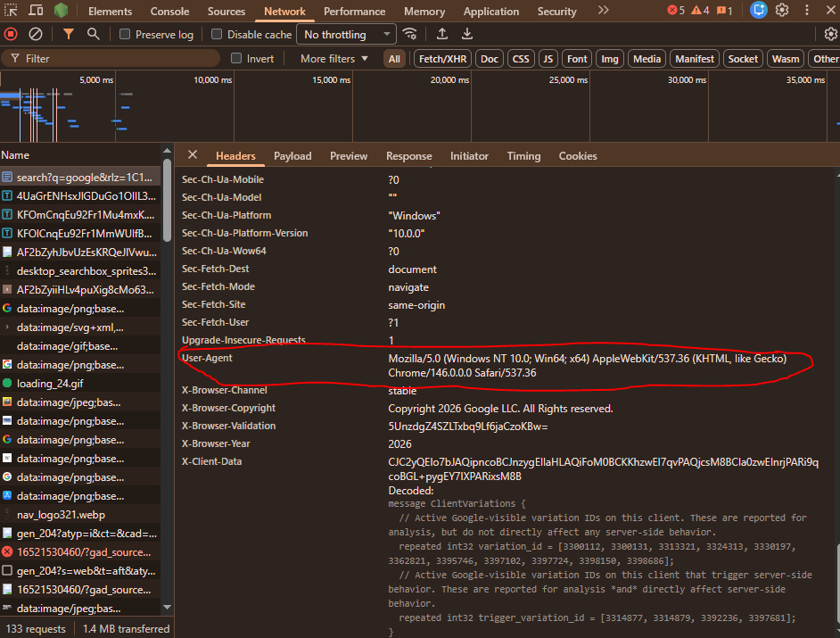Filter requests by Wasm type
The image size is (840, 638).
point(786,59)
